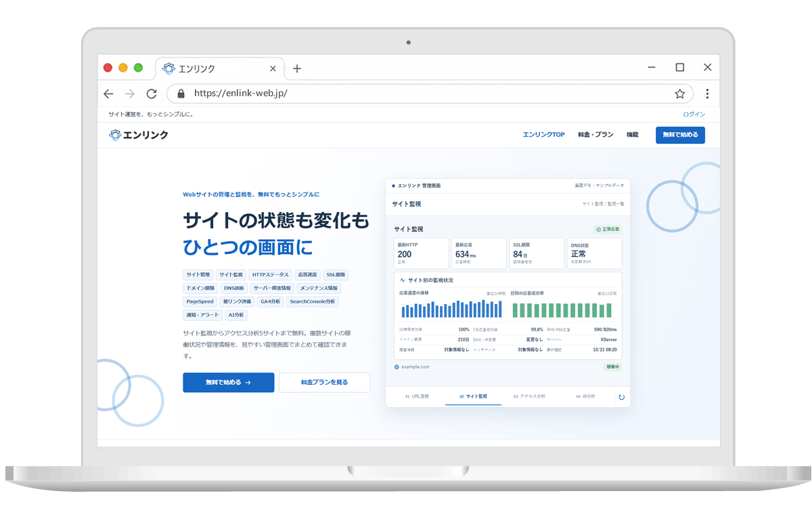Open the browser three-dot menu
Image resolution: width=812 pixels, height=508 pixels.
pos(707,93)
